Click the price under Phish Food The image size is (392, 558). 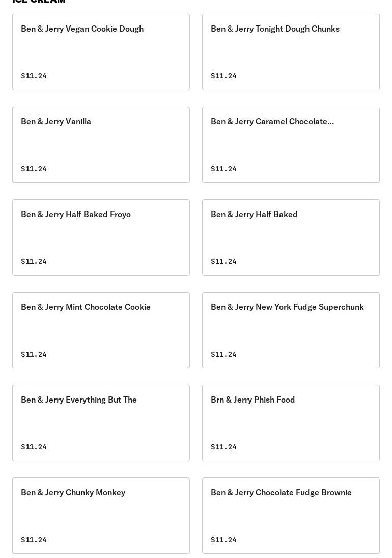[x=223, y=447]
